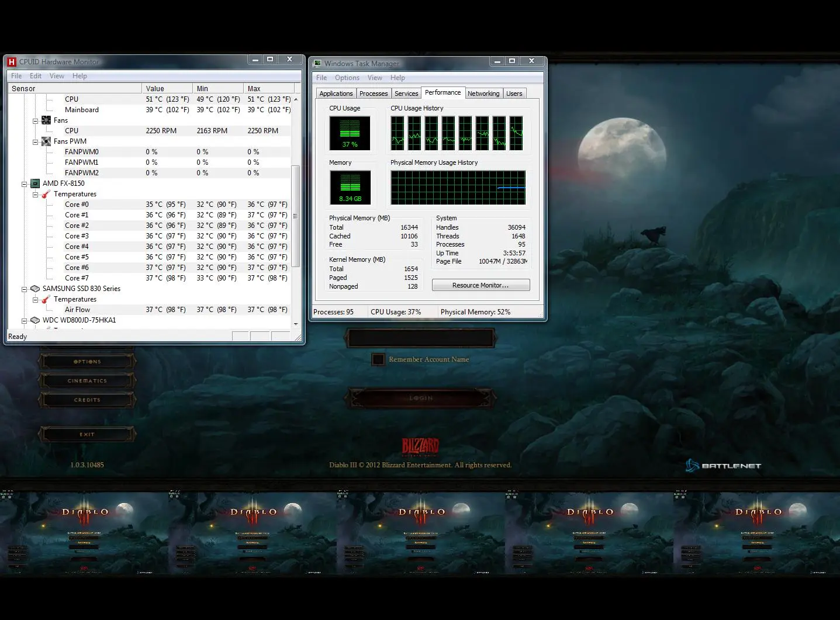The width and height of the screenshot is (840, 620).
Task: Collapse the Fans node in sensor tree
Action: pos(35,121)
